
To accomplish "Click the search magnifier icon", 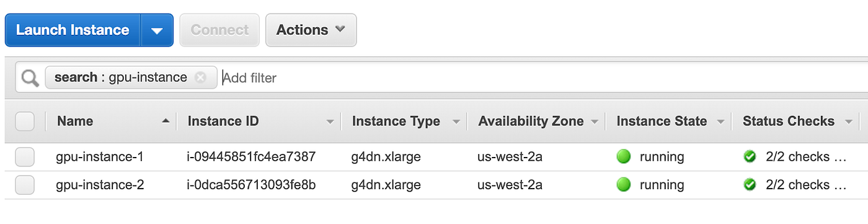I will click(30, 78).
